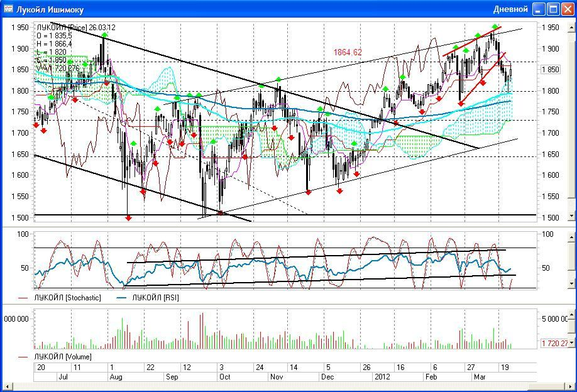Image resolution: width=577 pixels, height=392 pixels.
Task: Click down arrow of oscillator pane scrollbar
Action: pos(571,283)
